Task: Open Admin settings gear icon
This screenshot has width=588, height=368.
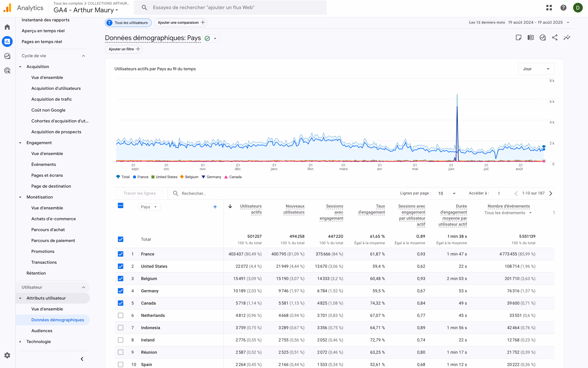Action: click(x=7, y=355)
